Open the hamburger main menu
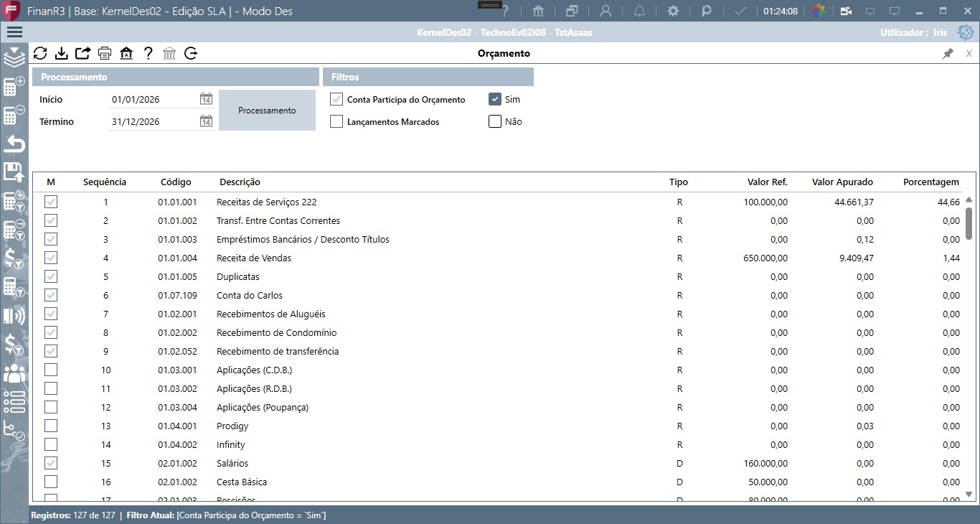 14,32
